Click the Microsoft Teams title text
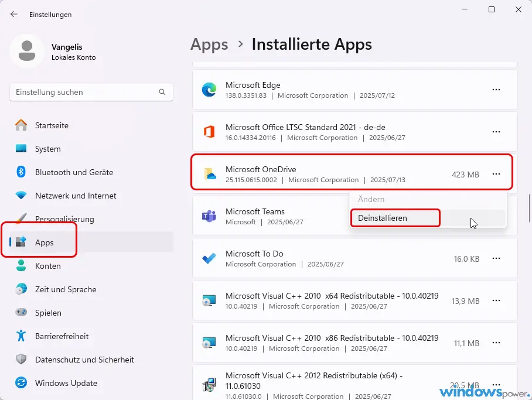 [255, 211]
